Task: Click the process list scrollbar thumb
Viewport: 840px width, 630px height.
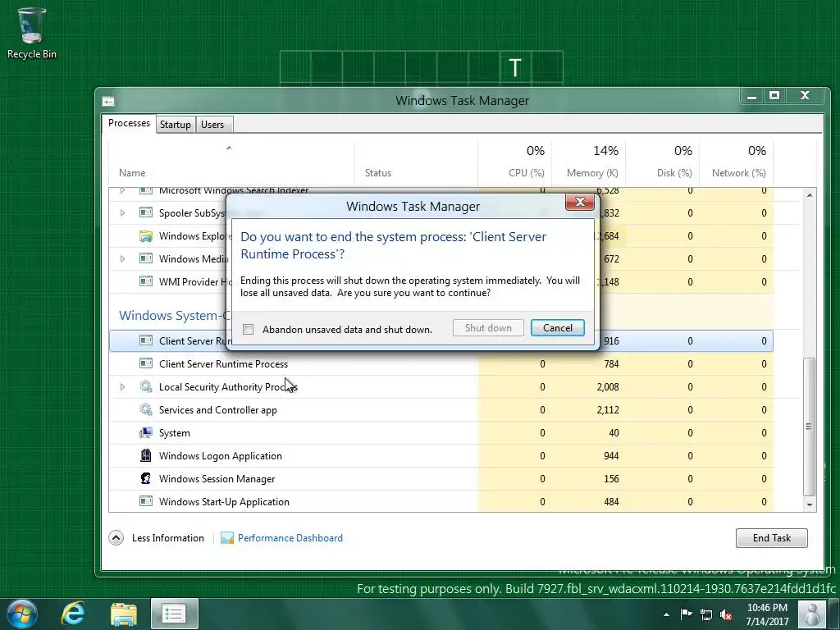Action: click(810, 427)
